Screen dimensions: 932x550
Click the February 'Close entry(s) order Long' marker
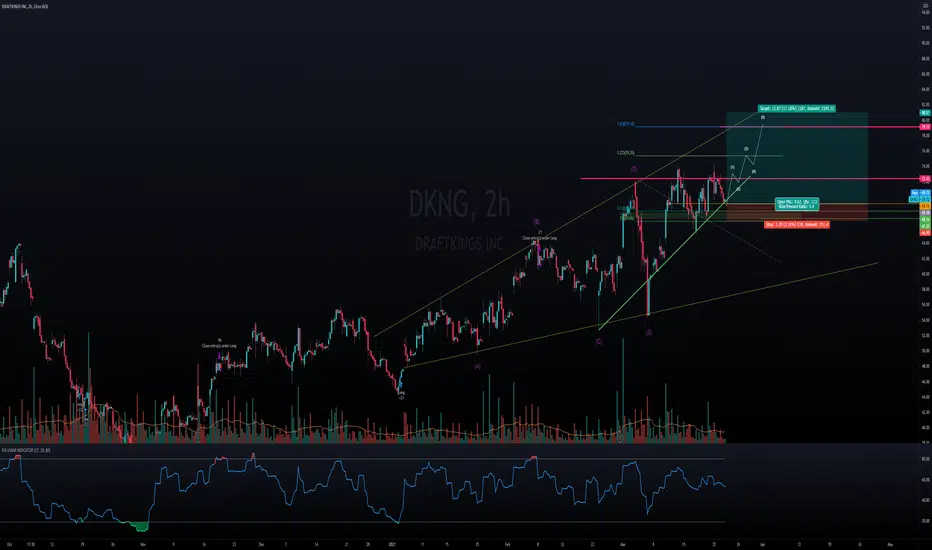click(x=540, y=236)
